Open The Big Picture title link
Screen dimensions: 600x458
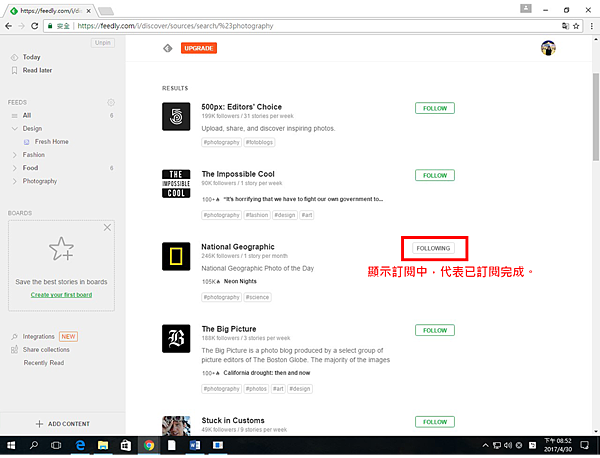coord(229,329)
